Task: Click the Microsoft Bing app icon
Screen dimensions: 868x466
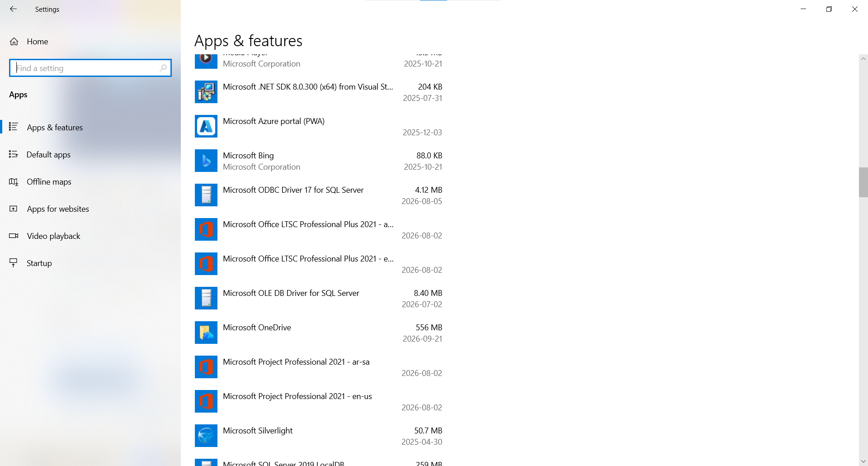Action: 206,161
